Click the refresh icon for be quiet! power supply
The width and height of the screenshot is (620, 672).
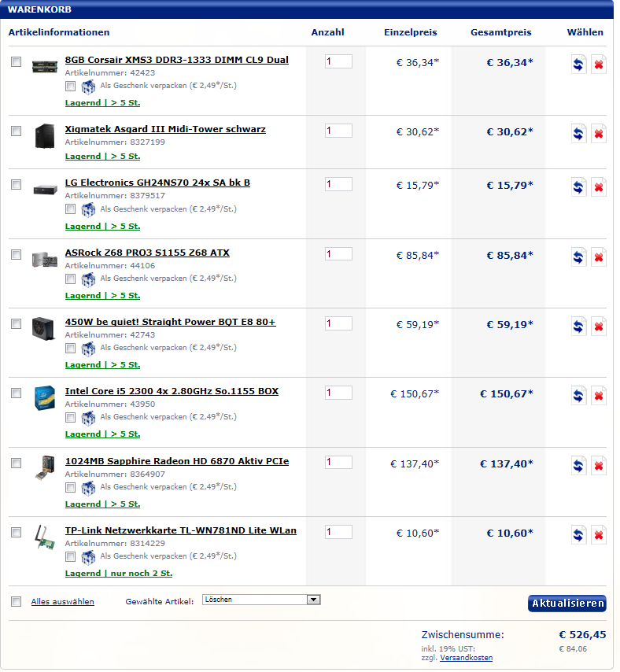coord(578,327)
